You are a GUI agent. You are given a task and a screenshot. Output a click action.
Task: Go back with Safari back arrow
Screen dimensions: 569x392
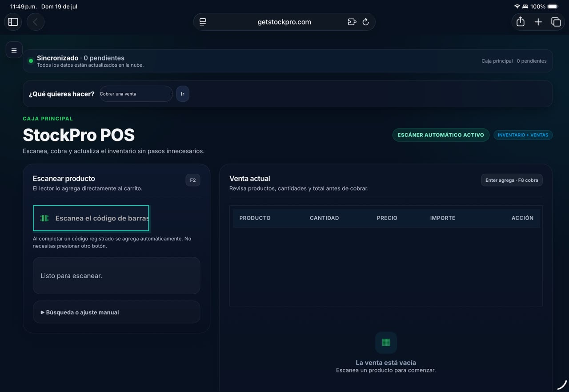[x=36, y=22]
